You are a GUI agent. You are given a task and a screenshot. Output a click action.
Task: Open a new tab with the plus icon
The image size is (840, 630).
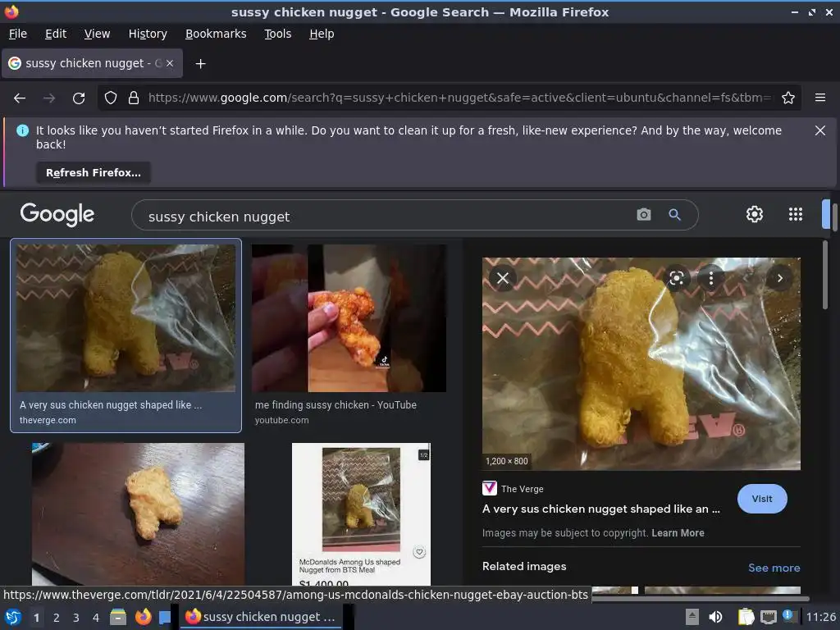pos(200,64)
